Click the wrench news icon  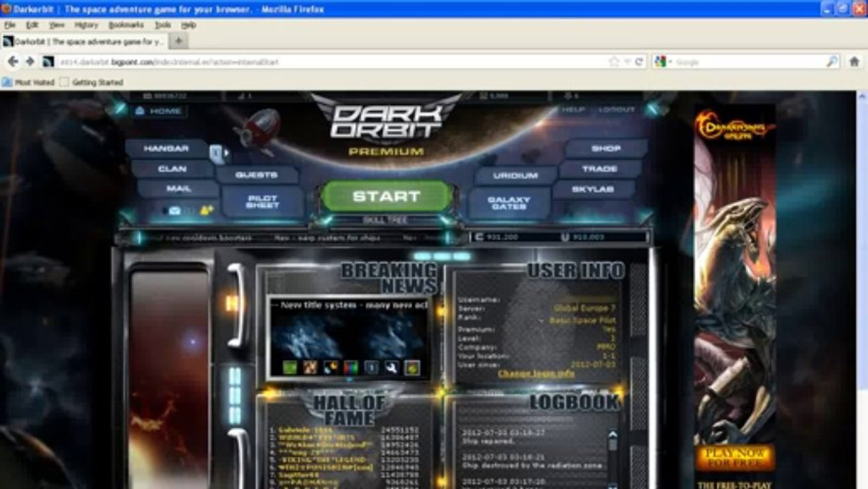click(x=392, y=367)
